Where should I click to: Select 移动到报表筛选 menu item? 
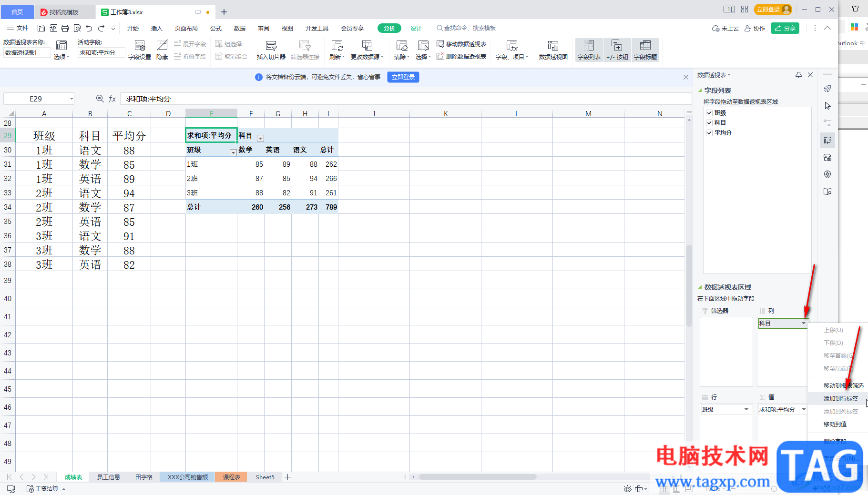click(x=843, y=385)
